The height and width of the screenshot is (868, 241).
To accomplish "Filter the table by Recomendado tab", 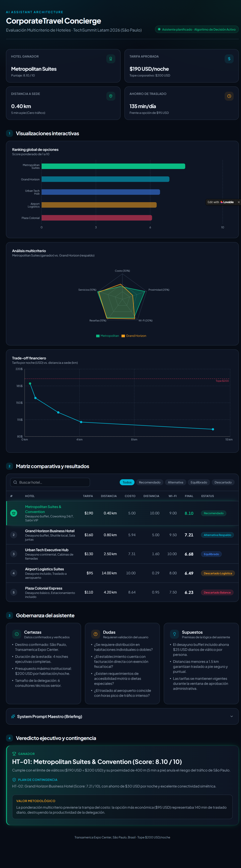I will 150,482.
